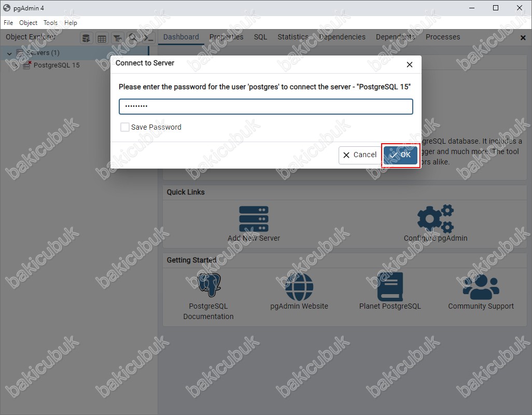Switch to the SQL tab

coord(261,37)
